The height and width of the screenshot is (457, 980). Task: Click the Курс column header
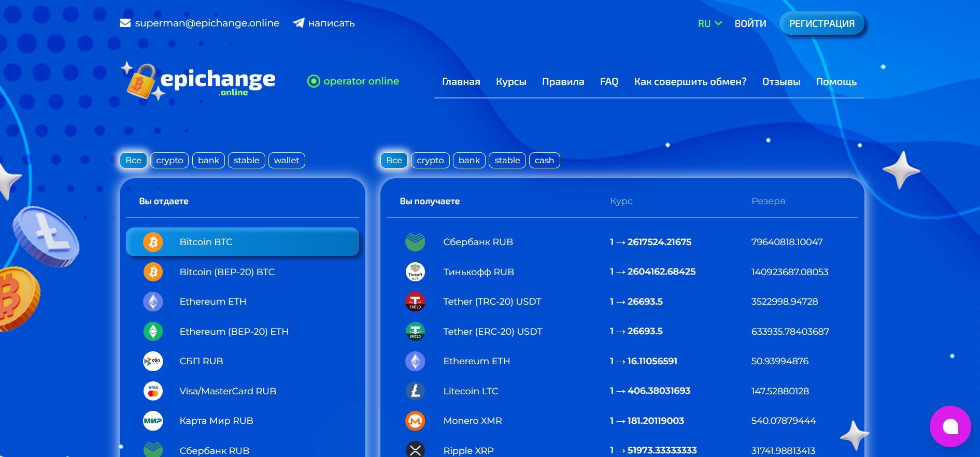pyautogui.click(x=621, y=201)
